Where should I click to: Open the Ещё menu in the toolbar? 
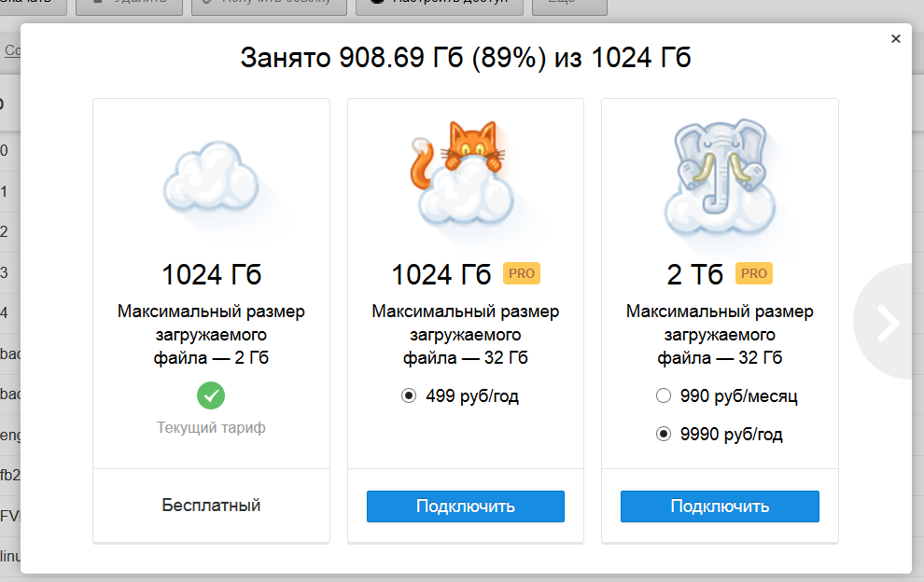(569, 3)
